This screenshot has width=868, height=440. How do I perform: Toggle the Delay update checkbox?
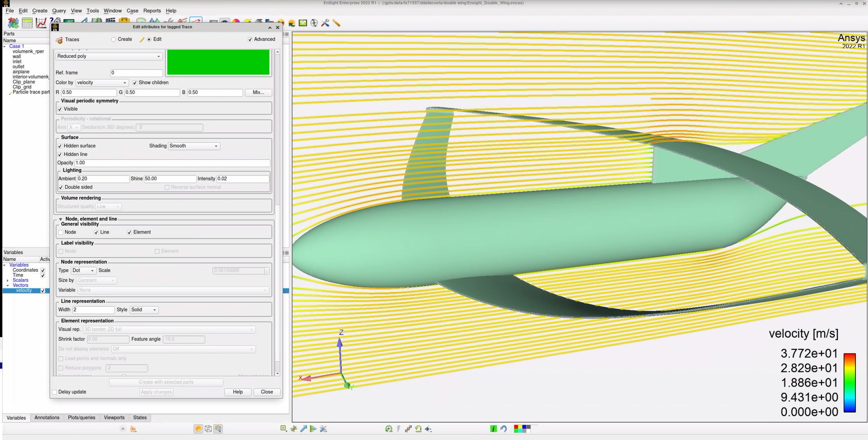55,392
